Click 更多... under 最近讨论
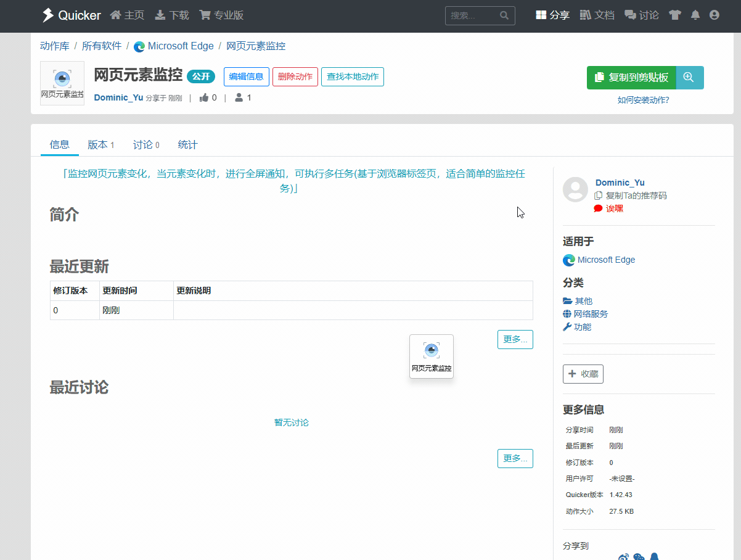 click(x=515, y=458)
